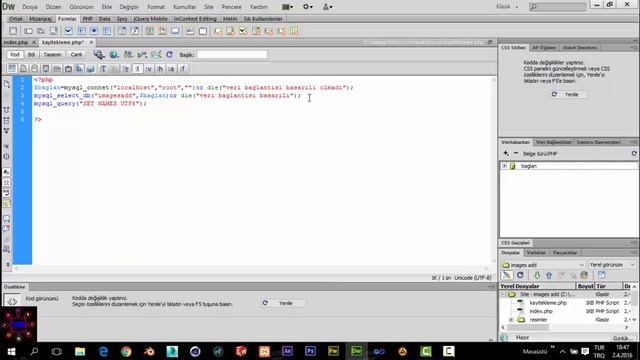This screenshot has width=640, height=360.
Task: Open the gear extension menu
Action: (308, 7)
